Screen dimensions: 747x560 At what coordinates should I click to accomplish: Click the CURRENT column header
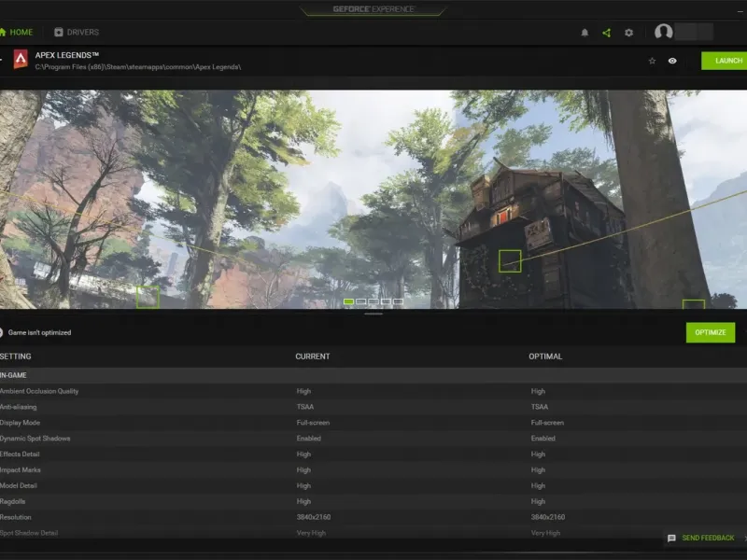(313, 357)
